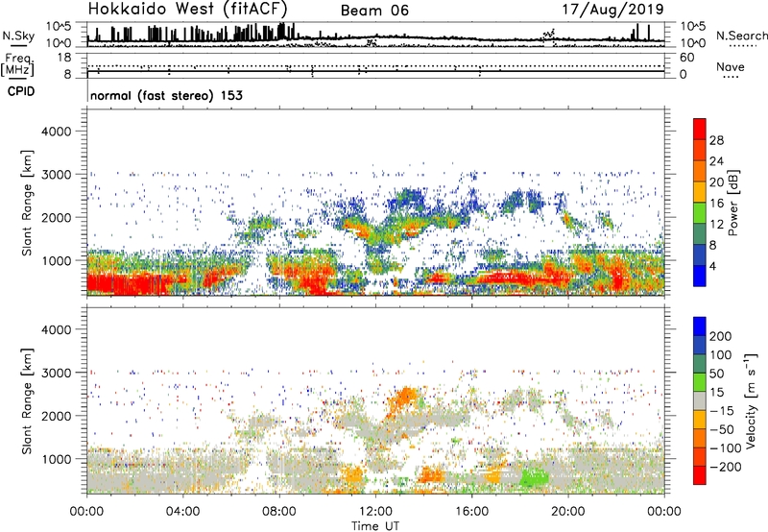Click the '16' label on the power colorbar
The height and width of the screenshot is (532, 768).
(716, 204)
